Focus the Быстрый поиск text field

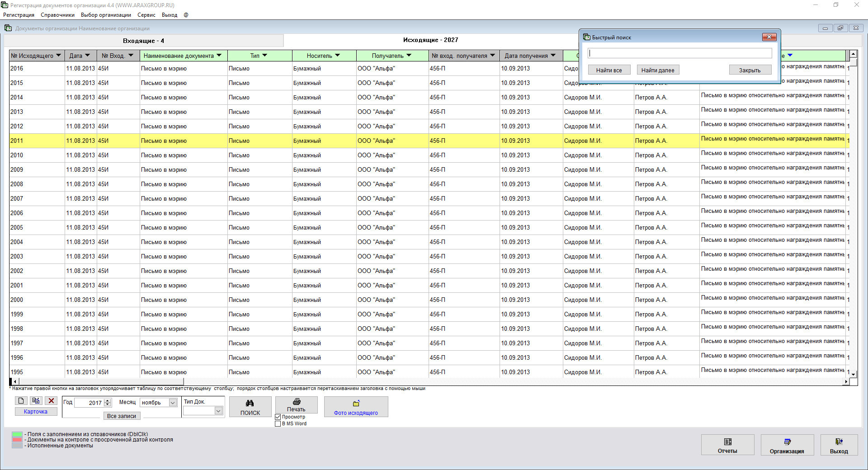(680, 53)
